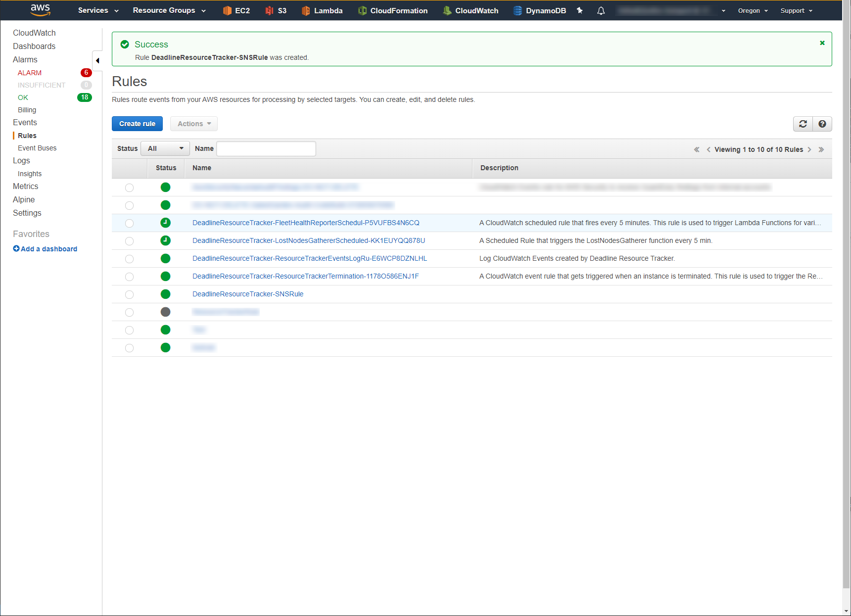
Task: Select radio button for ResourceTrackerTermination rule
Action: 129,277
